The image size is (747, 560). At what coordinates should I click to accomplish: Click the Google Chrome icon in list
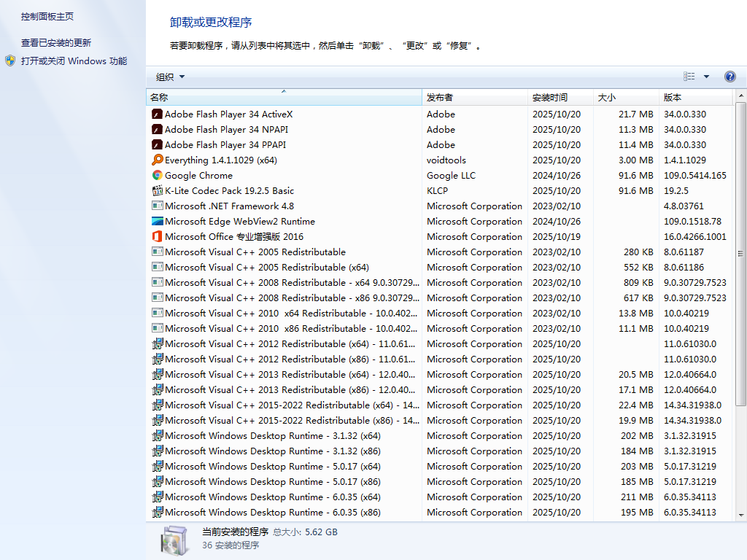click(157, 175)
